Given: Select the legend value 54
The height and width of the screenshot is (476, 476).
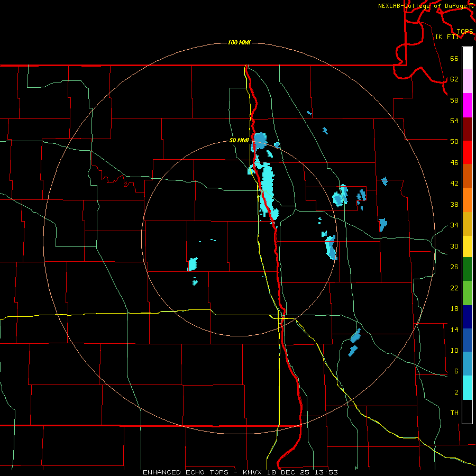Looking at the screenshot, I should tap(454, 121).
